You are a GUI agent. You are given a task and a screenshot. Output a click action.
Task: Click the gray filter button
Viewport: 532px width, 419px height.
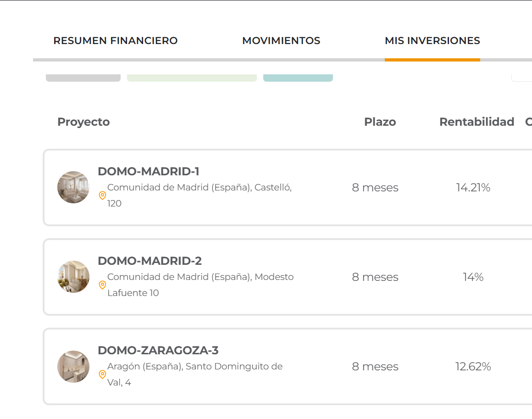pos(83,78)
